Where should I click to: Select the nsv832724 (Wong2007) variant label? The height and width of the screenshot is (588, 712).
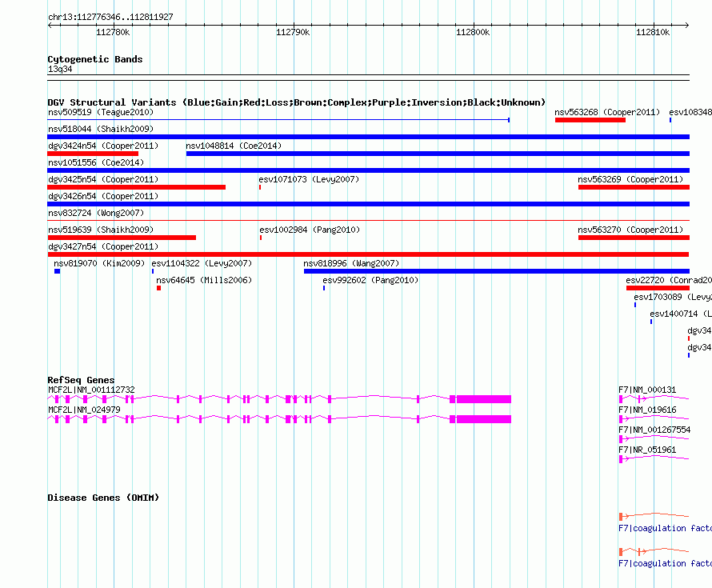96,213
